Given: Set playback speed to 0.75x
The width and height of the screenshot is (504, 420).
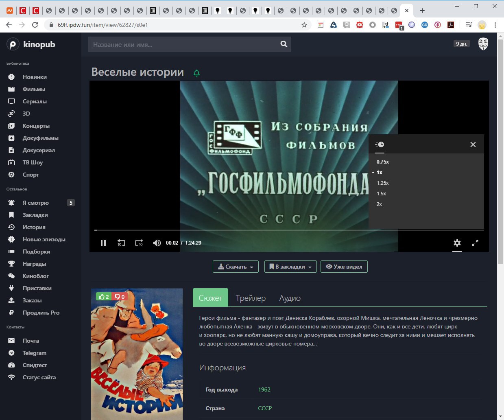Looking at the screenshot, I should 383,162.
